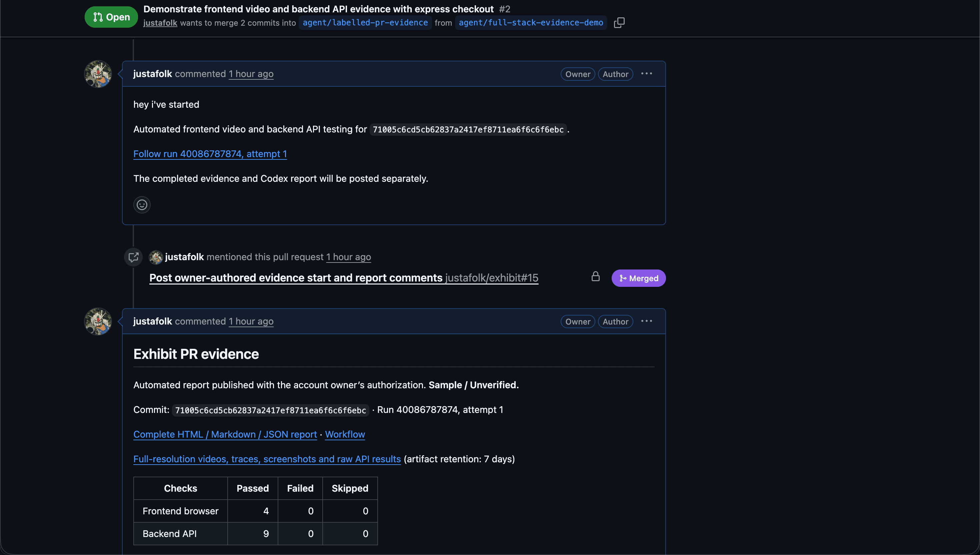The image size is (980, 555).
Task: Click the lock icon next to the Merged badge
Action: point(595,276)
